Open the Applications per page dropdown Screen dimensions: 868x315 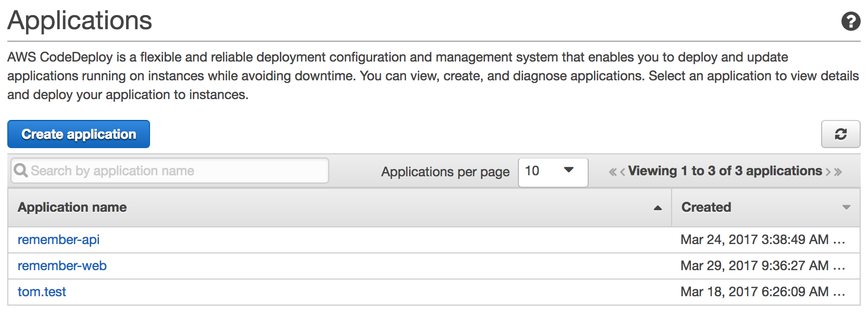tap(553, 172)
